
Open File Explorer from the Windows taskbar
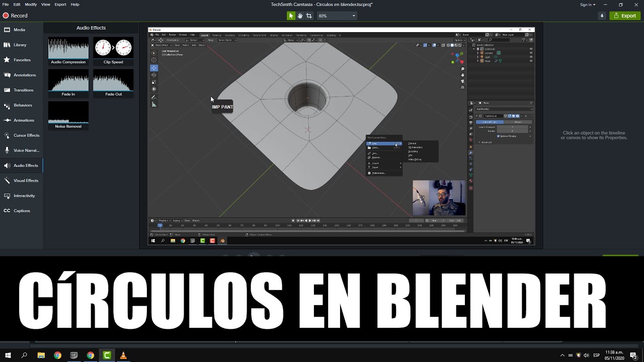click(41, 355)
